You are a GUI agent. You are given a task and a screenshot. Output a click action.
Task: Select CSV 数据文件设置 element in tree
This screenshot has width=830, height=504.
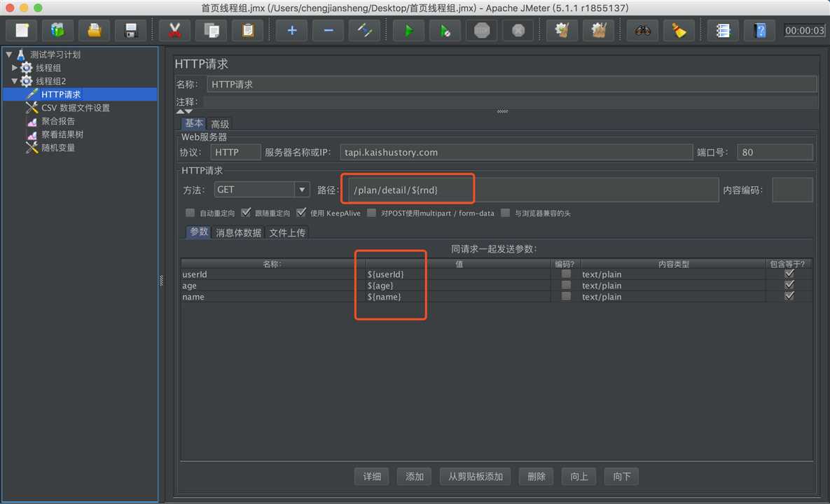click(x=75, y=107)
